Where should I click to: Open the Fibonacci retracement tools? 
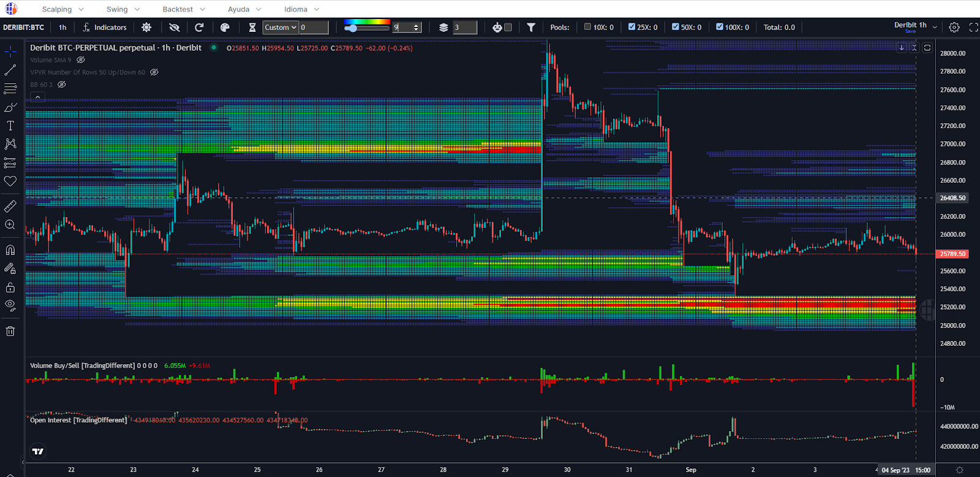10,89
